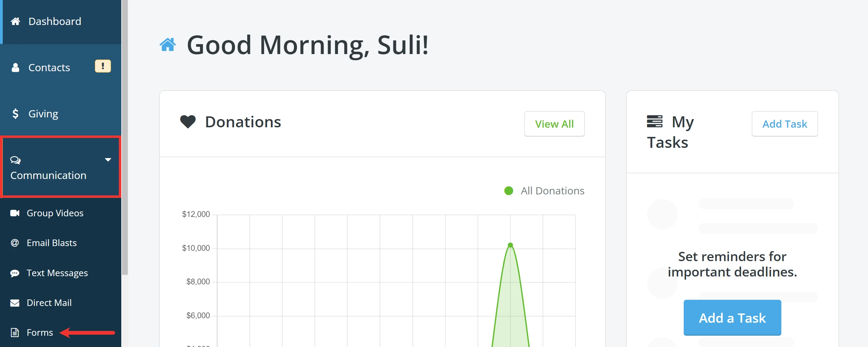
Task: Click the Giving dollar sign icon
Action: (15, 114)
